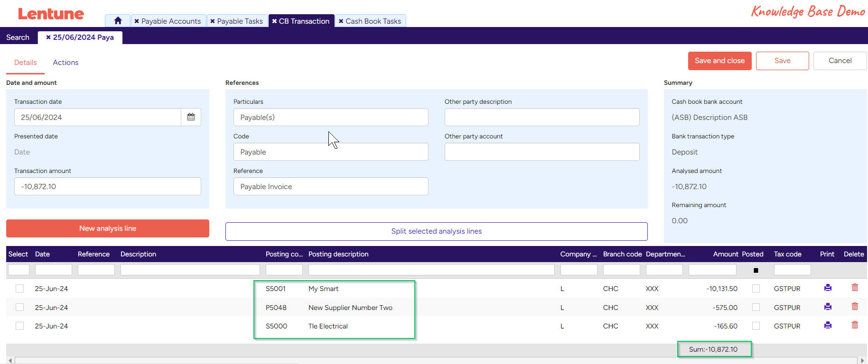Image resolution: width=868 pixels, height=364 pixels.
Task: Sort by the Tax code column header
Action: [788, 254]
